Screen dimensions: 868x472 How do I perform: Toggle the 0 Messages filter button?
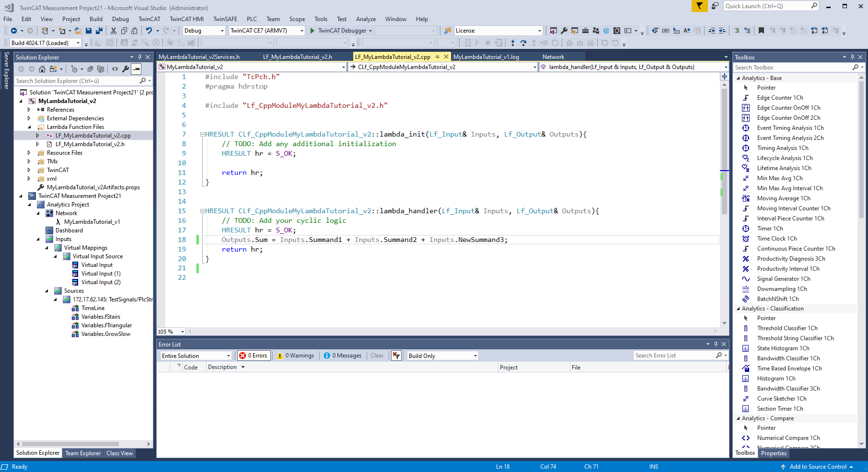click(343, 356)
